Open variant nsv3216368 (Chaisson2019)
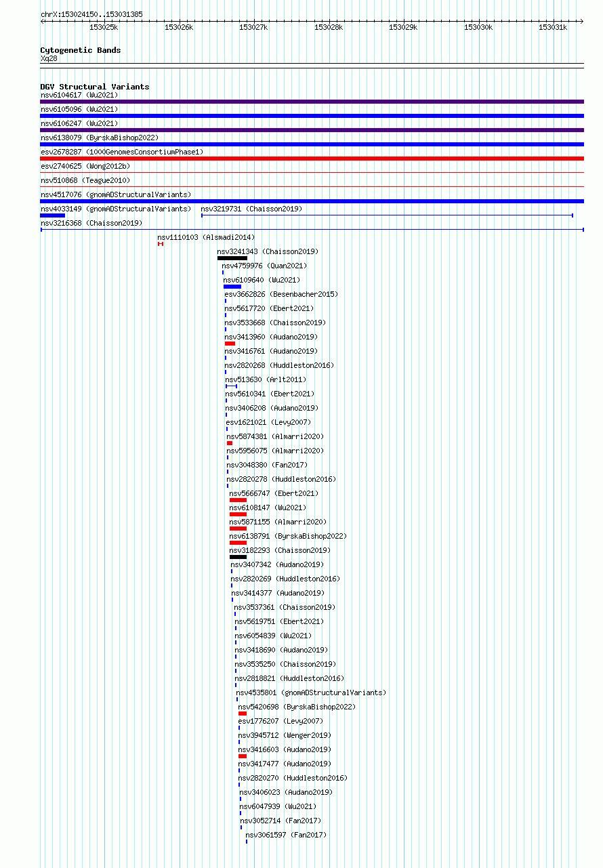Viewport: 603px width, 868px height. pyautogui.click(x=91, y=223)
